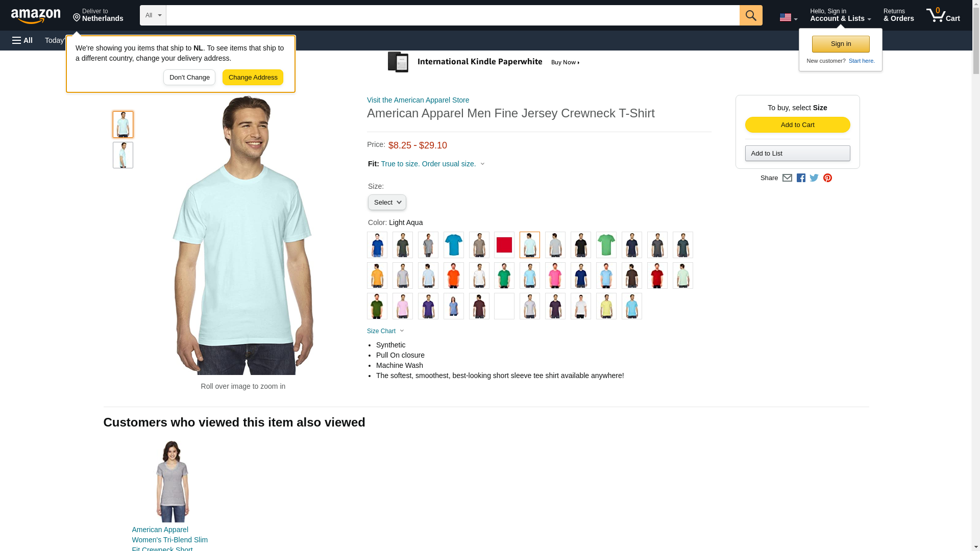980x551 pixels.
Task: Open the Size Select dropdown
Action: [387, 203]
